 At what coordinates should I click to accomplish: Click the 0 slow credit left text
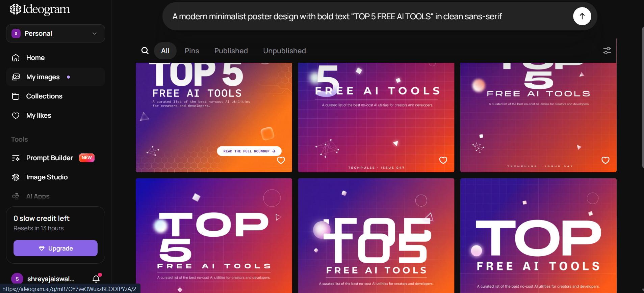42,218
